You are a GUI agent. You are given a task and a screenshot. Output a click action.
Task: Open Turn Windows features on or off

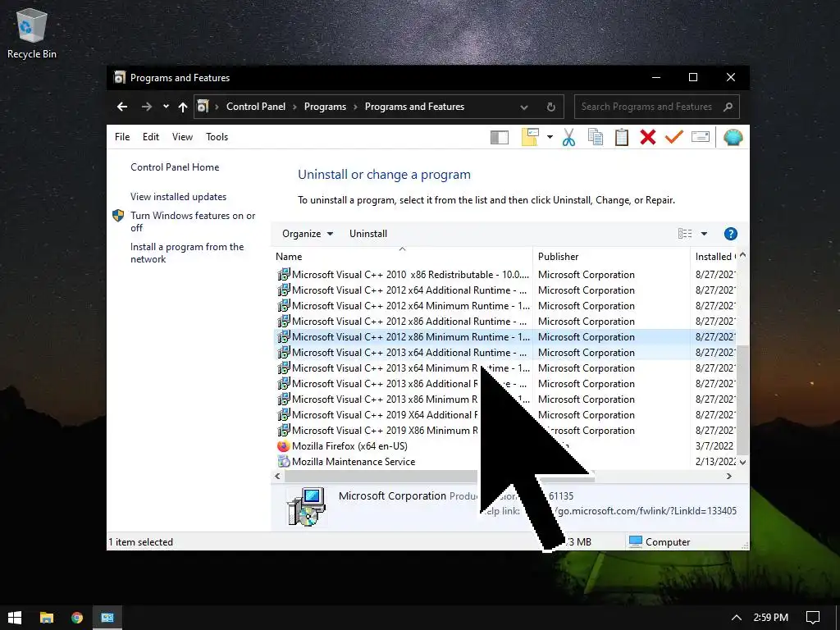click(193, 221)
